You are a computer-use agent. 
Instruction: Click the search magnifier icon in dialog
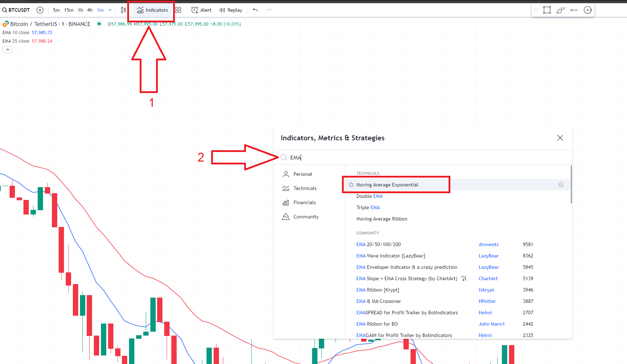pyautogui.click(x=284, y=157)
